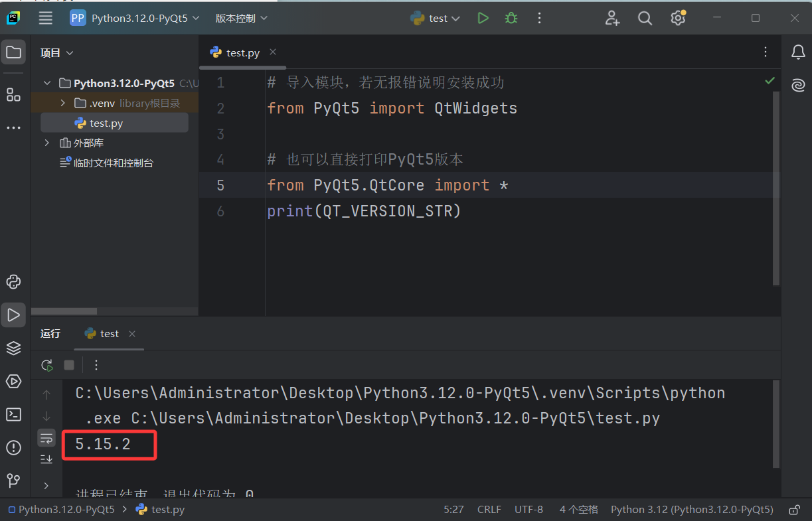Close the test.py editor tab
The image size is (812, 521).
point(273,52)
